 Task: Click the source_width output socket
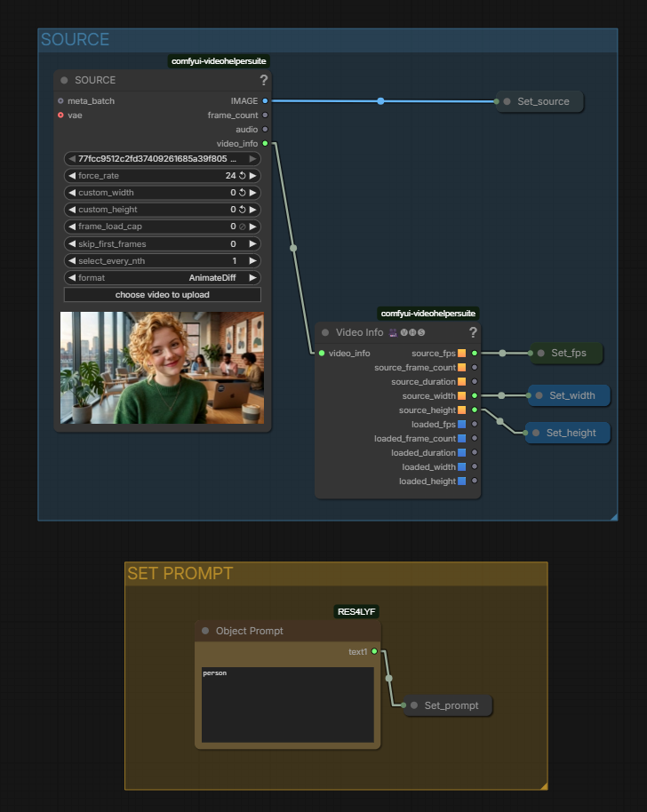(x=475, y=395)
